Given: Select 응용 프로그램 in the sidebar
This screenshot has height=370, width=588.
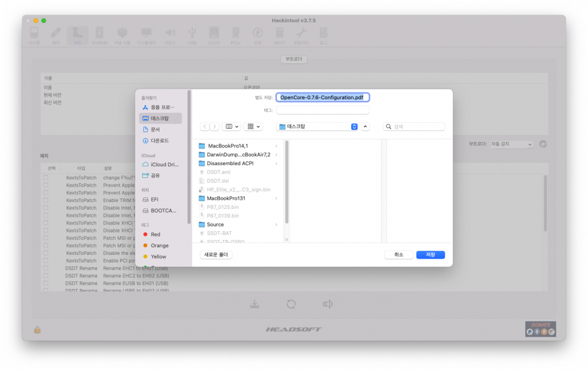Looking at the screenshot, I should (x=160, y=107).
